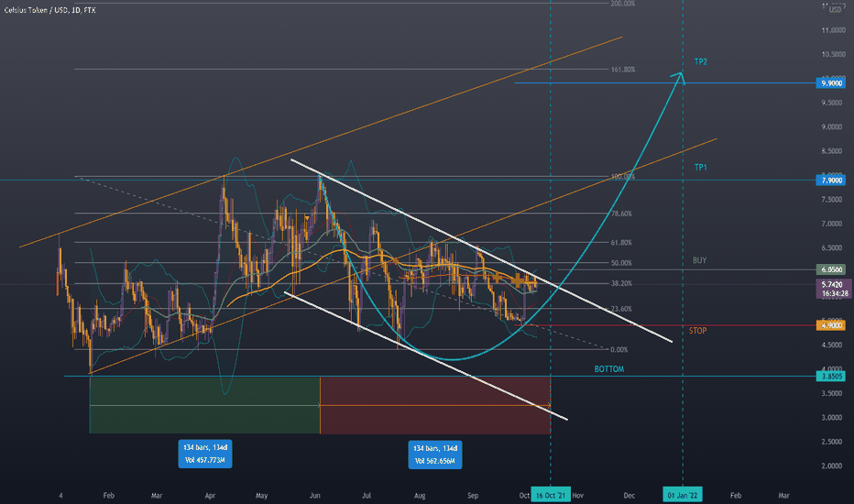Select the 7.9000 price label
854x504 pixels.
tap(830, 181)
